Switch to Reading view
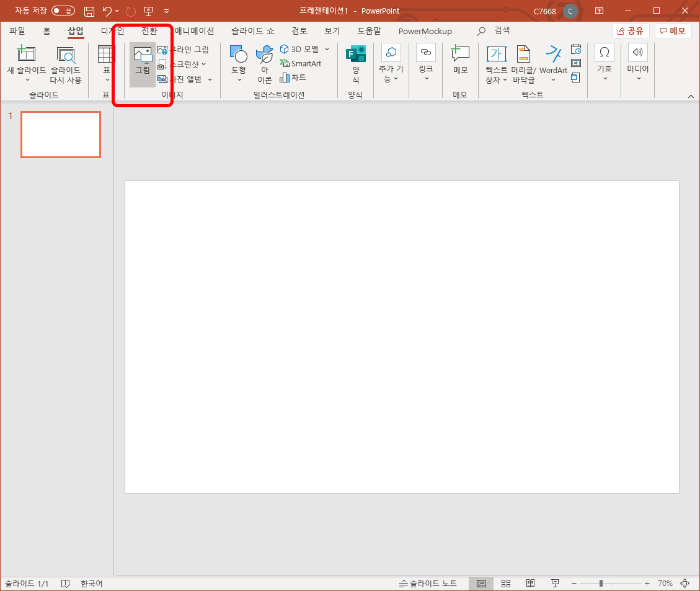This screenshot has width=700, height=591. pos(530,584)
